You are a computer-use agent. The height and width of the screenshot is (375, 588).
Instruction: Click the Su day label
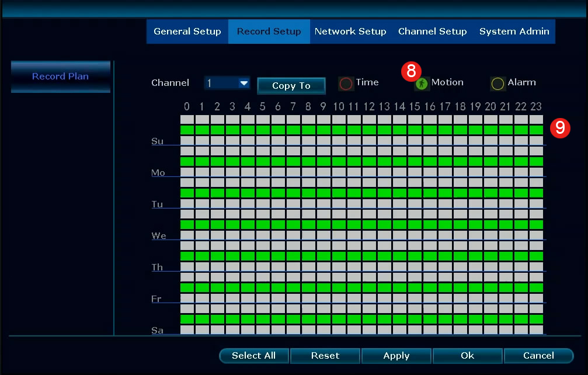pyautogui.click(x=158, y=141)
